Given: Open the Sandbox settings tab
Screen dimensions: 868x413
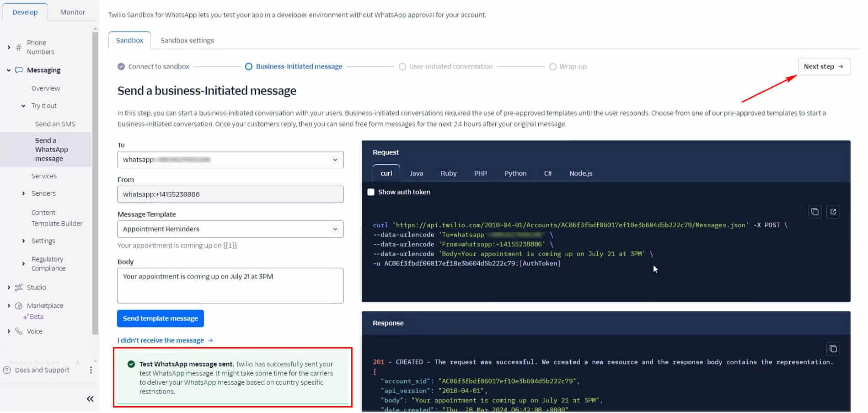Looking at the screenshot, I should [x=187, y=40].
